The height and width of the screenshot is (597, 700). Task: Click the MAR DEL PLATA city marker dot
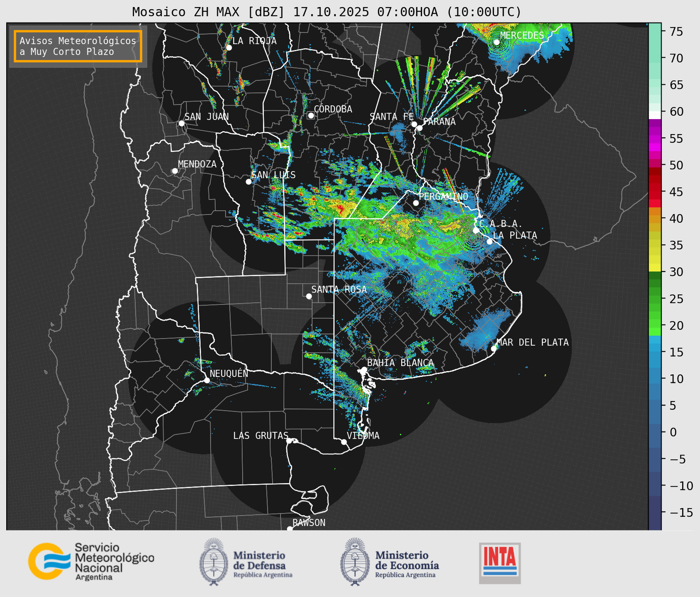[x=494, y=349]
